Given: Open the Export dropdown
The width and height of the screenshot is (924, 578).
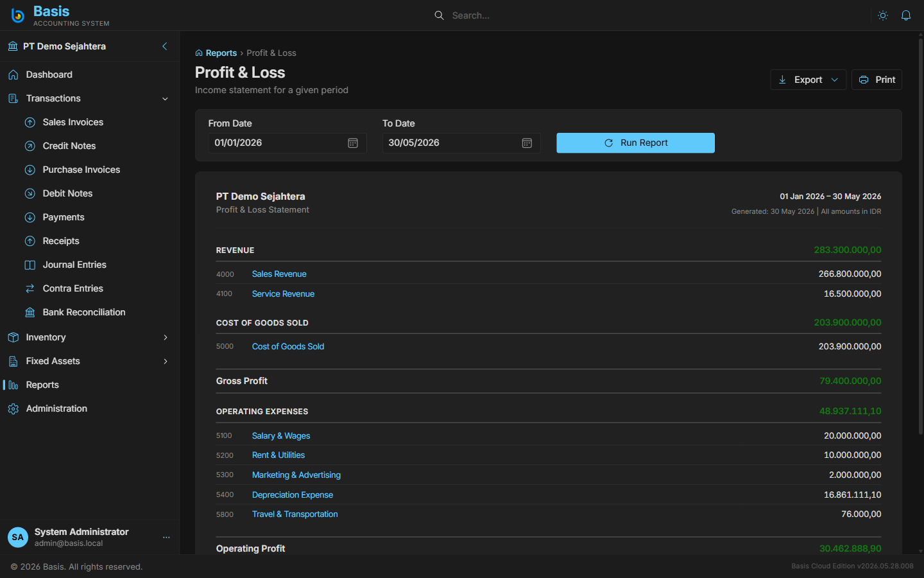Looking at the screenshot, I should (x=808, y=80).
